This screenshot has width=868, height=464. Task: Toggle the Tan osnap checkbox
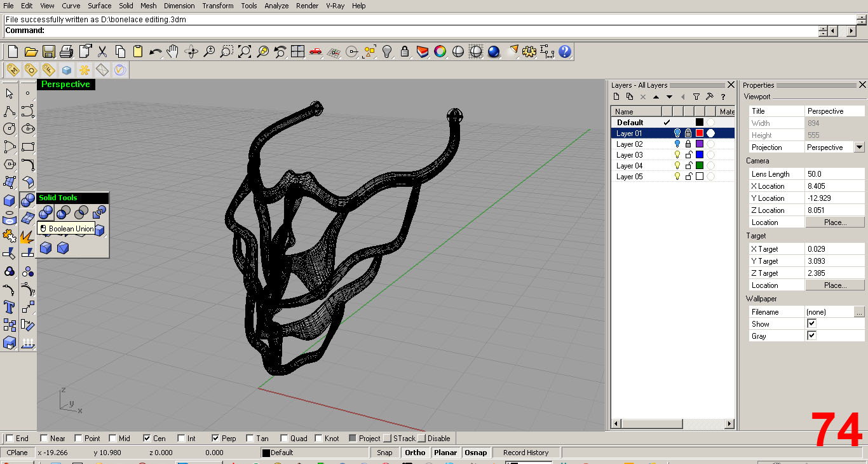(250, 438)
